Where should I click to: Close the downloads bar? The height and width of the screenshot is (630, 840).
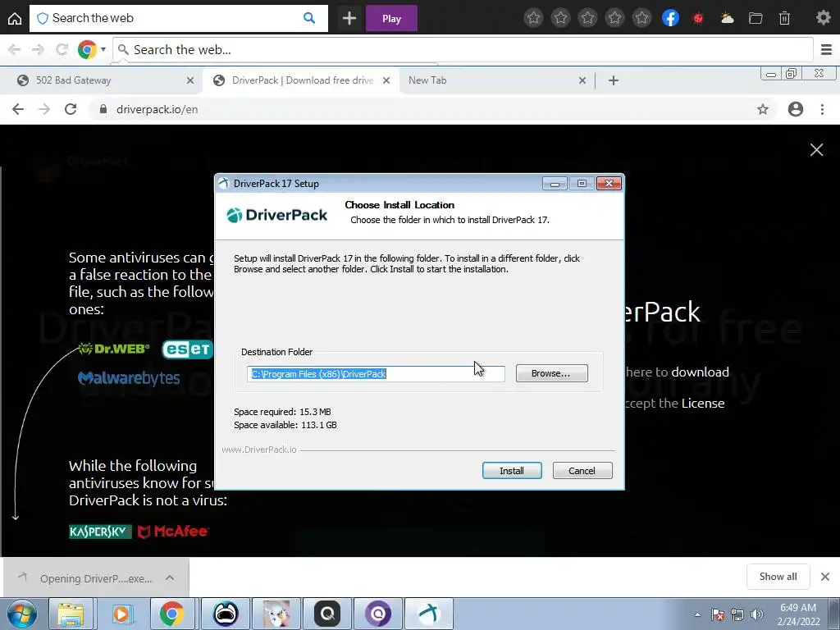[825, 577]
